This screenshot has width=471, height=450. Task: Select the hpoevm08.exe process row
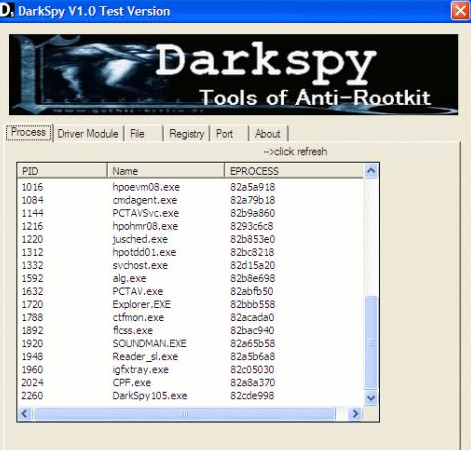[190, 187]
